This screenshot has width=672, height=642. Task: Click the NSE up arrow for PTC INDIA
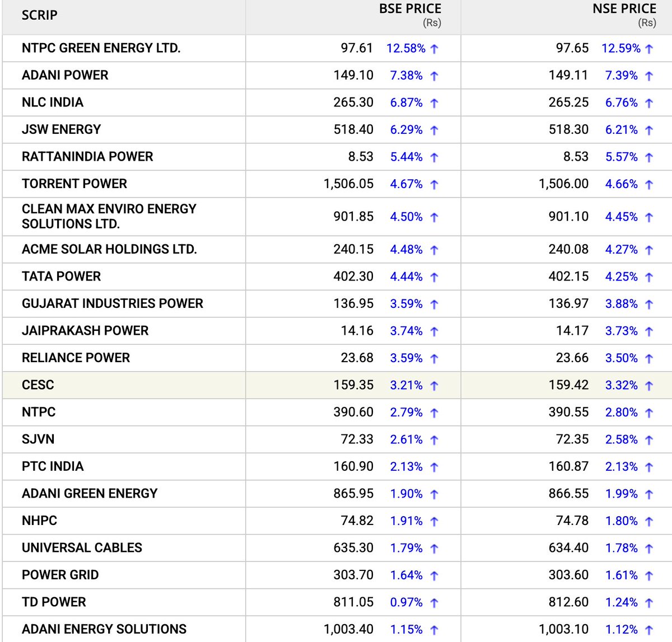(649, 467)
